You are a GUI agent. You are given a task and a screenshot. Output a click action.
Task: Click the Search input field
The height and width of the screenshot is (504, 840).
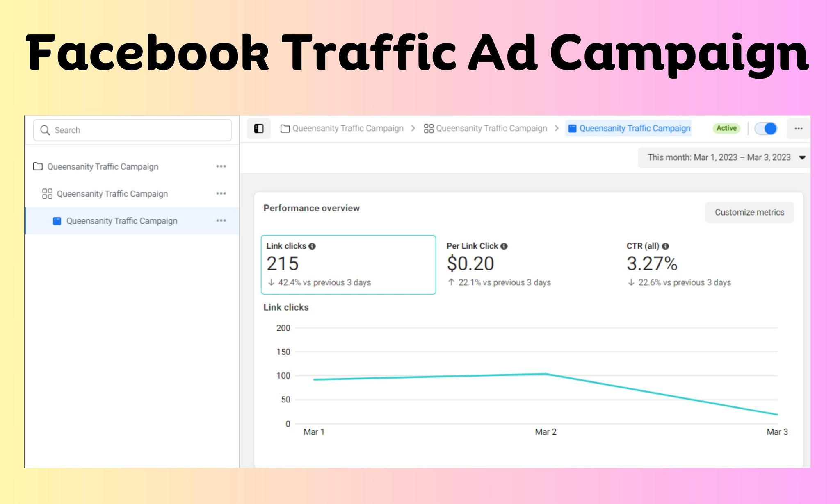pyautogui.click(x=132, y=130)
